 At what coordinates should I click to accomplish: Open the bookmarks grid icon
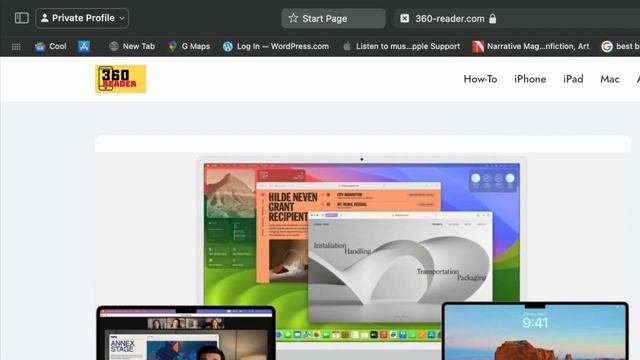click(16, 47)
